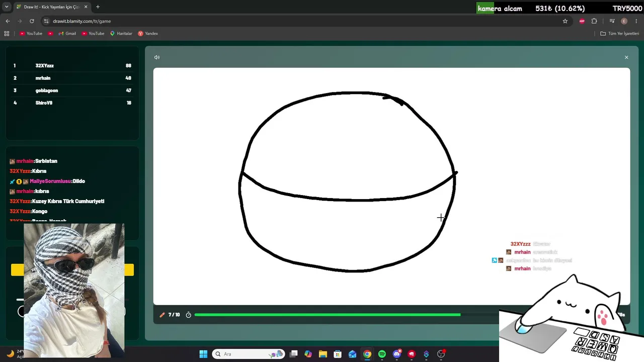Open Discord from the taskbar

tap(397, 354)
